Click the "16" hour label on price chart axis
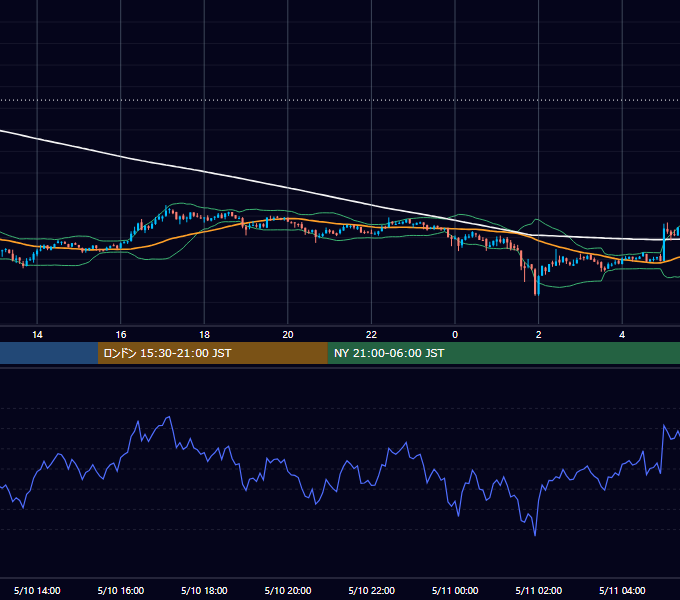The width and height of the screenshot is (680, 600). coord(121,335)
